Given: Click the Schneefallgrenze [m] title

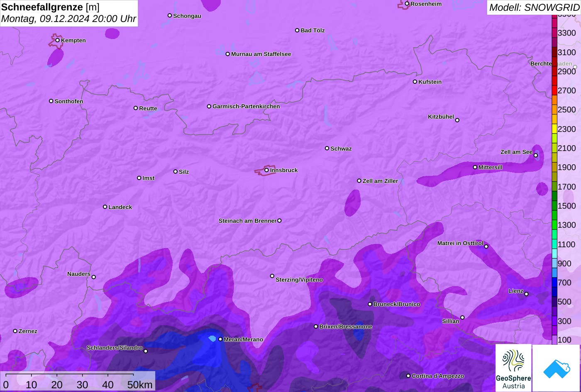Looking at the screenshot, I should point(50,7).
